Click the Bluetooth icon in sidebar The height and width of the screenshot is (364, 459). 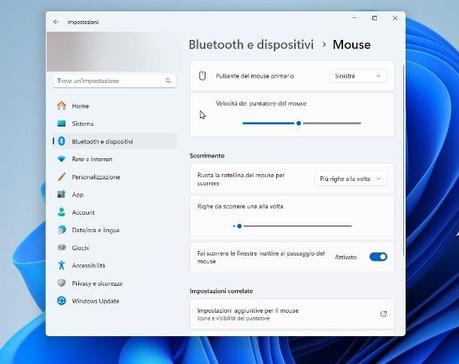pos(61,141)
